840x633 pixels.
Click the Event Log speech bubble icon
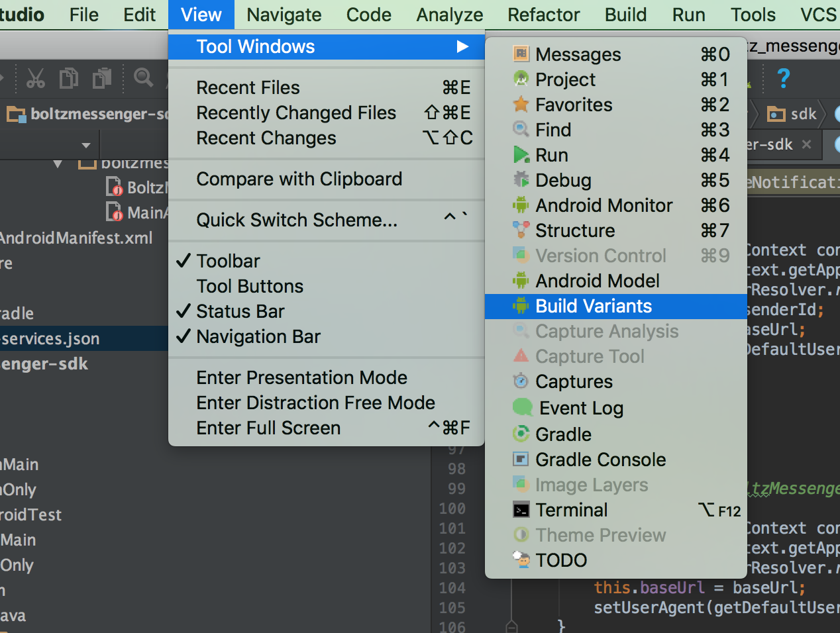pos(523,407)
